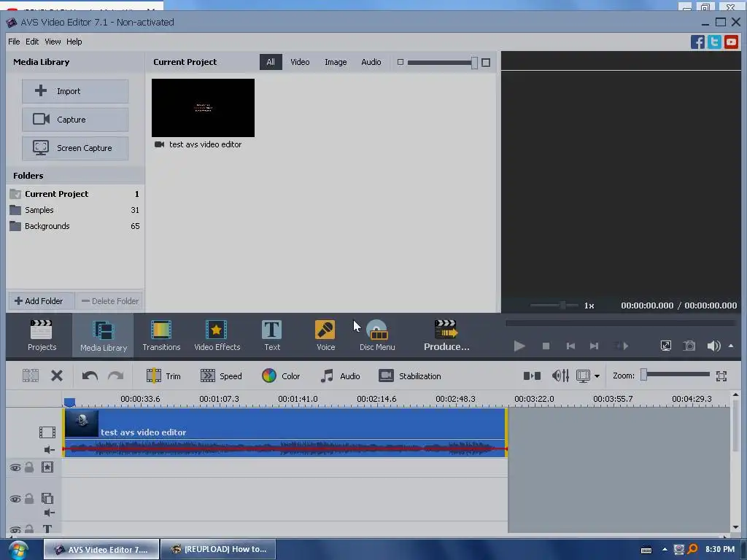Open the View menu

tap(53, 42)
